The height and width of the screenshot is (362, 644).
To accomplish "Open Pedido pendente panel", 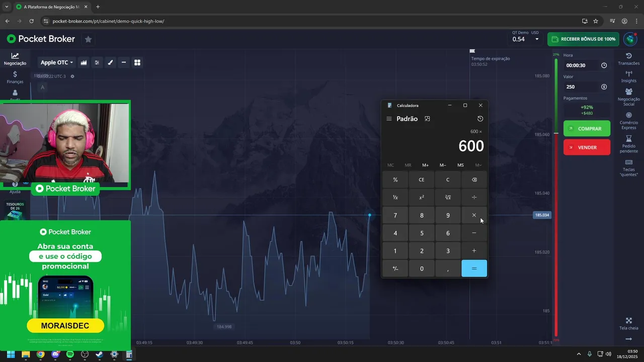I will (x=628, y=144).
